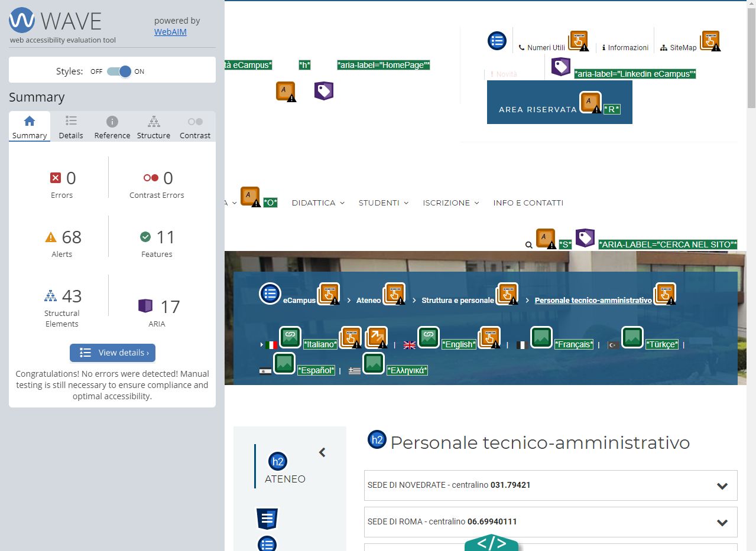756x551 pixels.
Task: Open INFO E CONTATTI menu item
Action: 528,203
